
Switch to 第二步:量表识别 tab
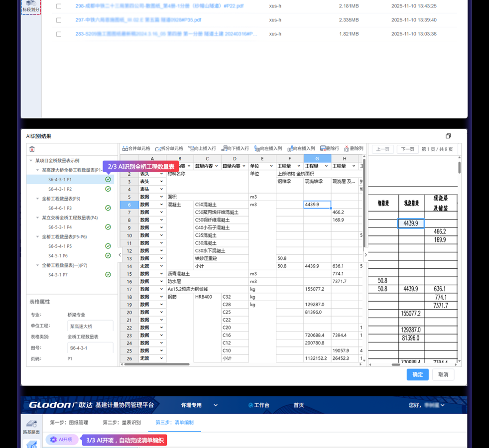(122, 423)
